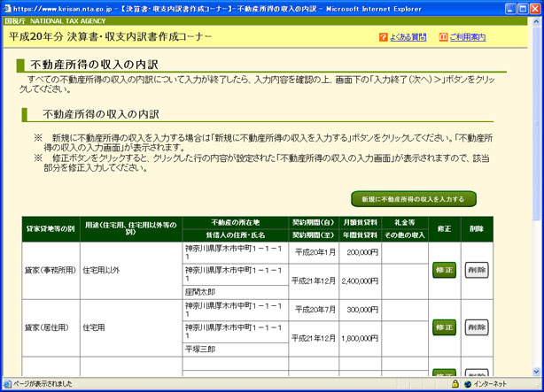Click the SSL padlock icon in status bar

pyautogui.click(x=455, y=385)
